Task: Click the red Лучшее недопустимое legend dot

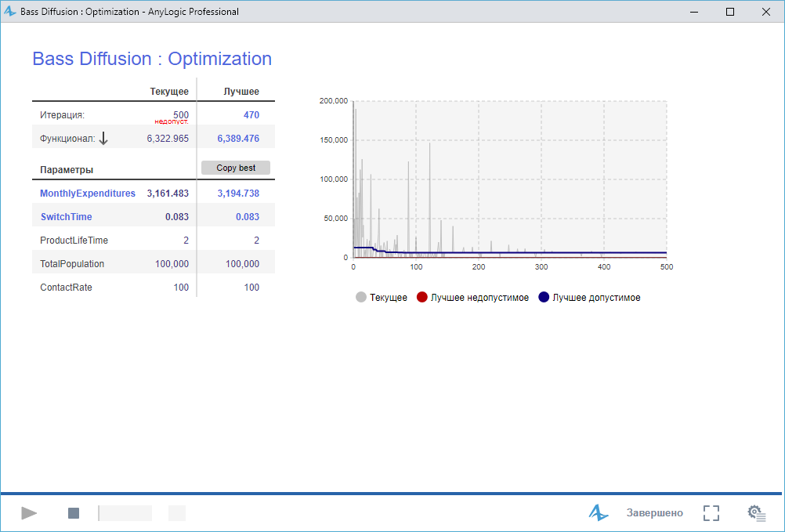Action: pyautogui.click(x=422, y=297)
